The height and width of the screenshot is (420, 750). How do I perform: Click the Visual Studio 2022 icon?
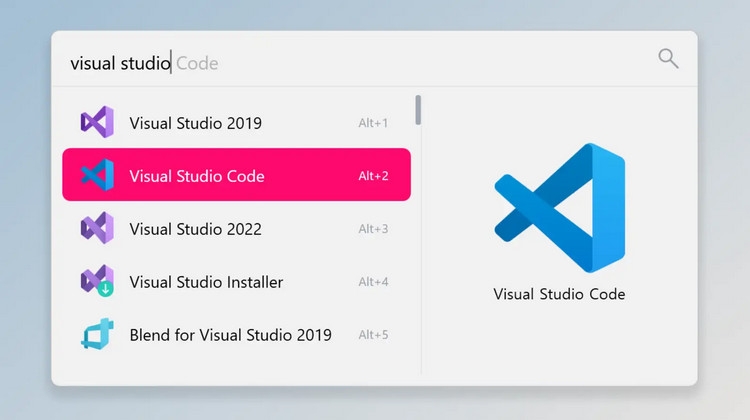pyautogui.click(x=97, y=228)
